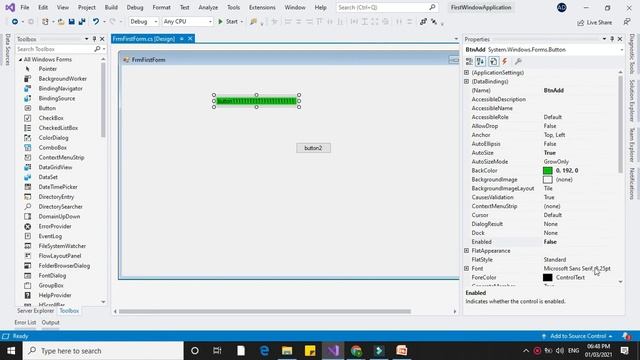Open Microsoft Edge from taskbar

(264, 351)
